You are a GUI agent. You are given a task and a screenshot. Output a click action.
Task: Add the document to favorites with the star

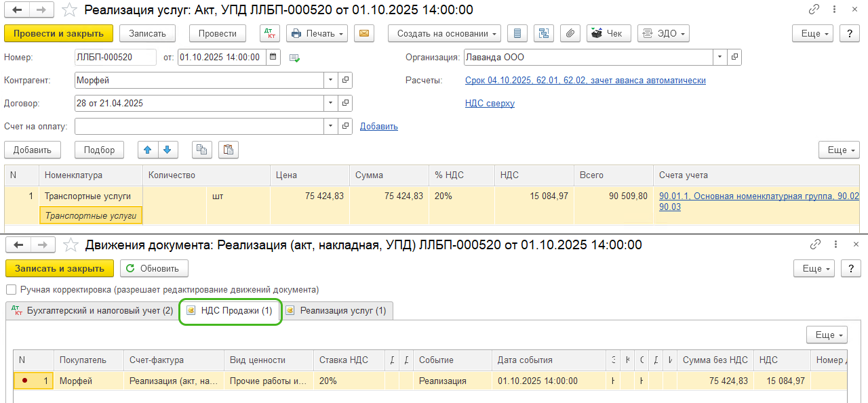68,10
